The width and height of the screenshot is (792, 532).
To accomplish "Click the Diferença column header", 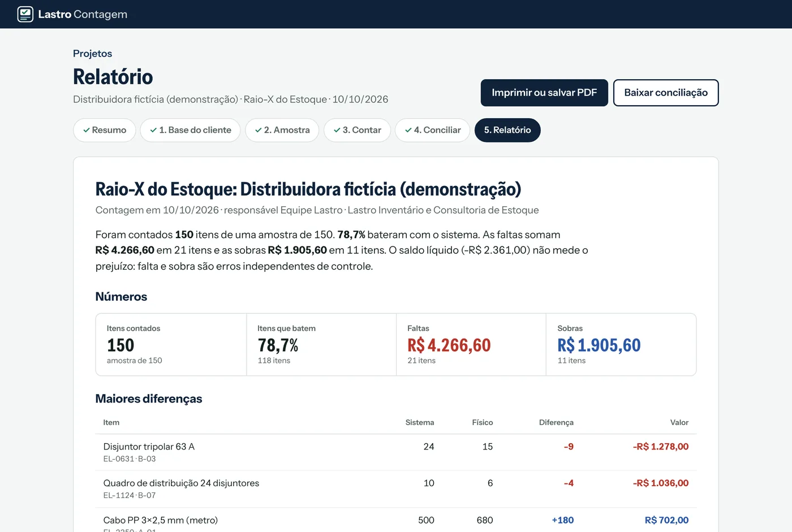I will tap(556, 422).
